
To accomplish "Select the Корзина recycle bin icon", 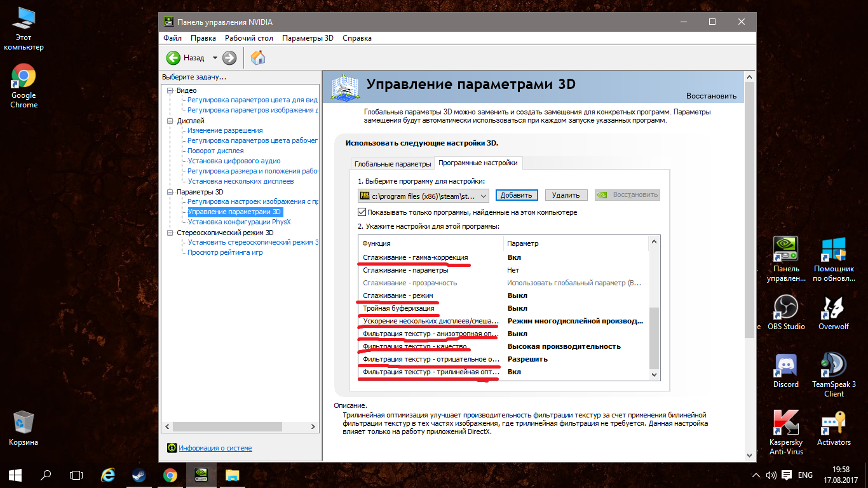I will (24, 427).
